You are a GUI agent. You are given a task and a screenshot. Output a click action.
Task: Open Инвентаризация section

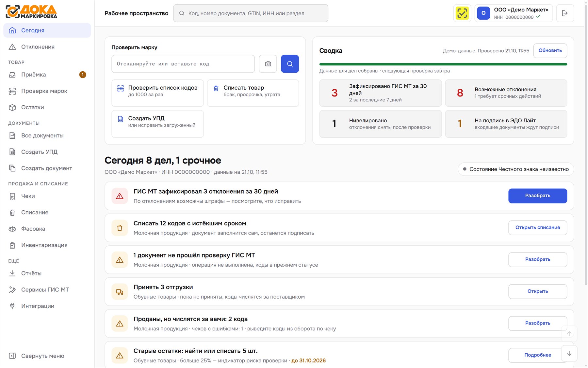coord(47,245)
